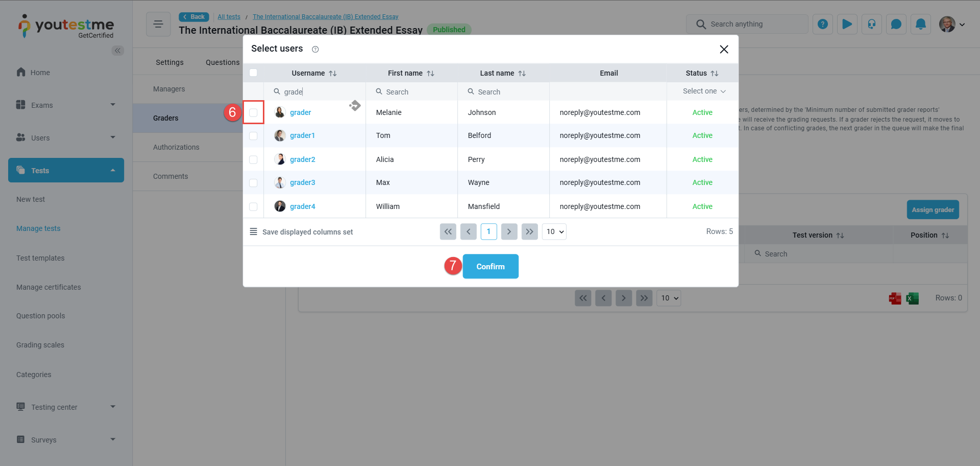Check the box for user grader1

pyautogui.click(x=253, y=136)
